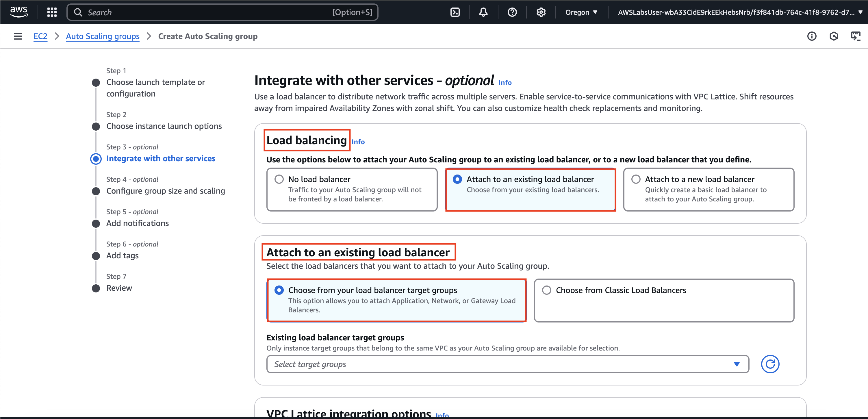Screen dimensions: 868x419
Task: Go to the Auto Scaling groups breadcrumb
Action: pos(103,36)
